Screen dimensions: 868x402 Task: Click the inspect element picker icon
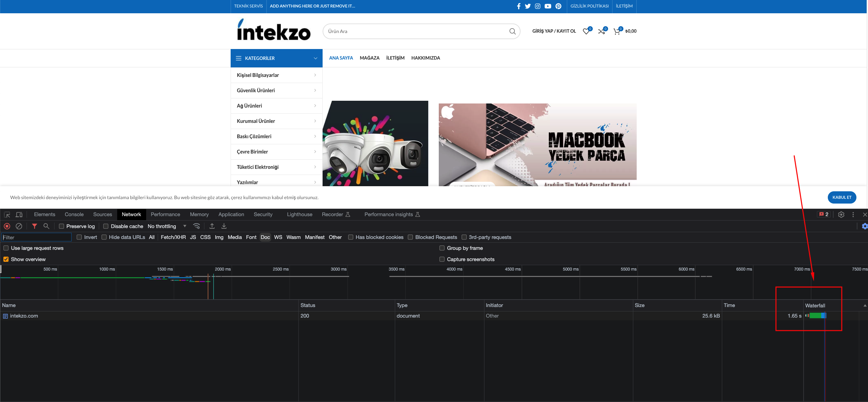click(7, 214)
